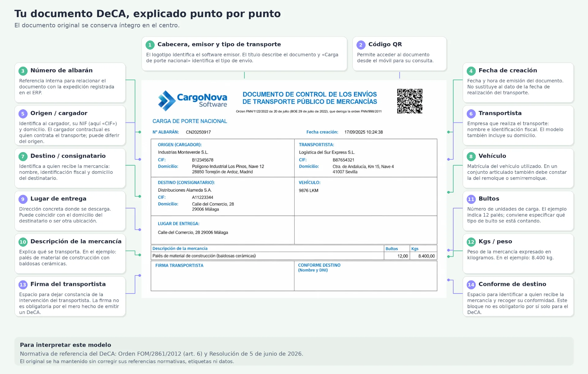Select the number 1 badge beside Cabecera
This screenshot has height=374, width=588.
150,45
